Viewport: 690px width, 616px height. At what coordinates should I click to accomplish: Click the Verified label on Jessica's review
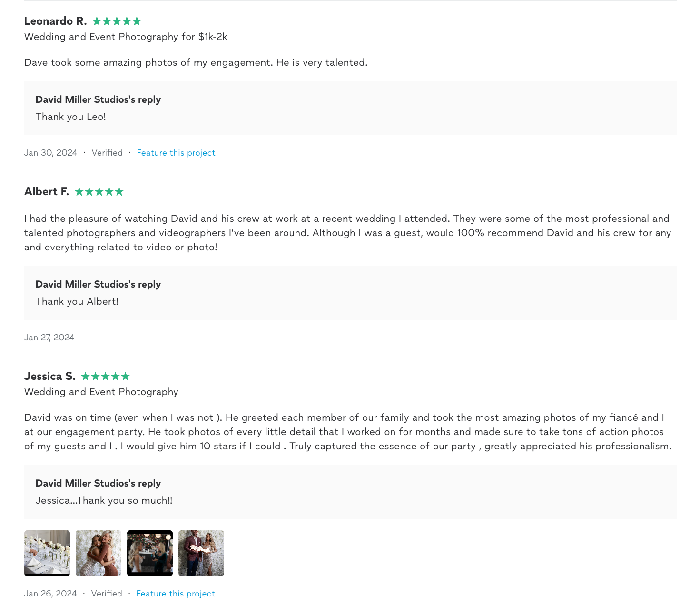pyautogui.click(x=107, y=594)
